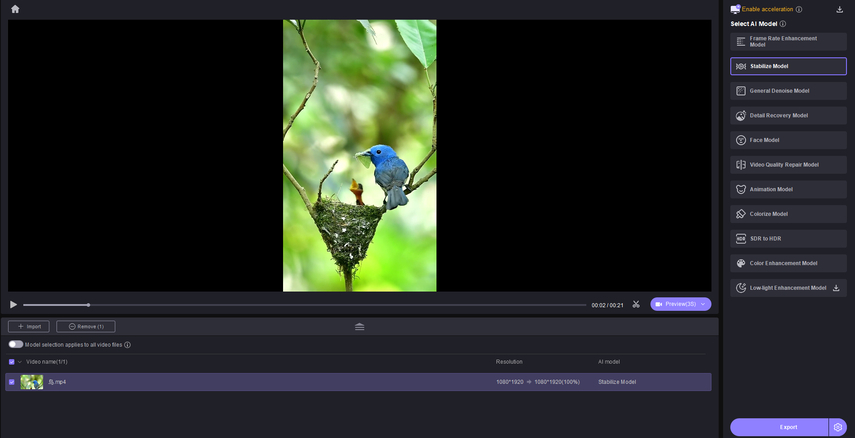Image resolution: width=855 pixels, height=438 pixels.
Task: Click the Export button
Action: coord(779,427)
